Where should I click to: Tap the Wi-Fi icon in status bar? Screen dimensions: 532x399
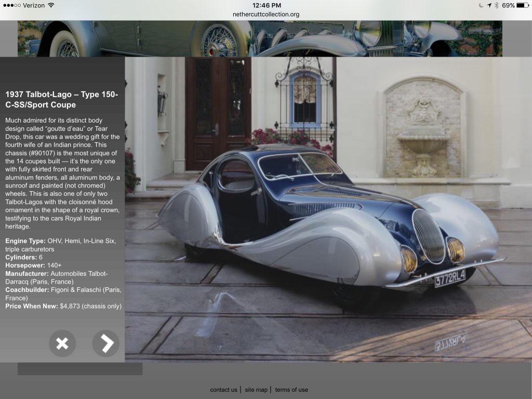pyautogui.click(x=51, y=5)
